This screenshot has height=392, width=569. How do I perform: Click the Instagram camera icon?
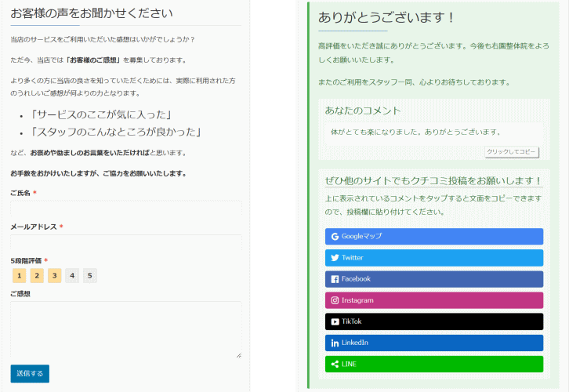(335, 300)
